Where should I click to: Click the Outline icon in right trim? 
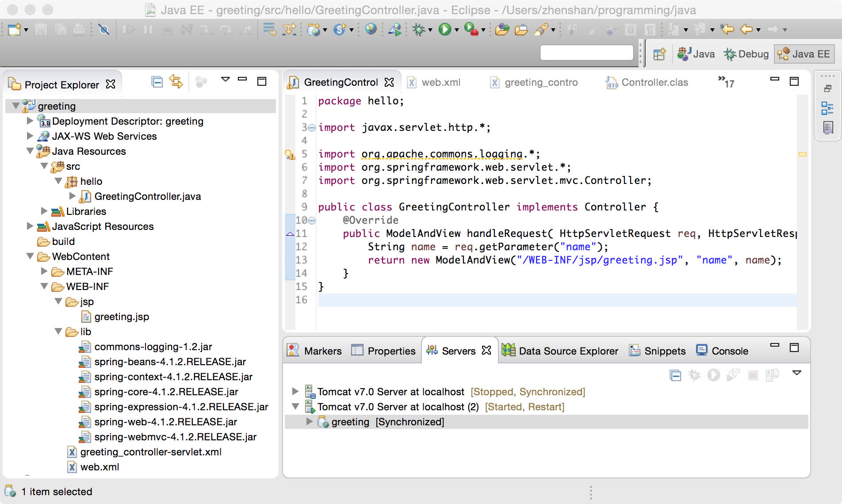coord(827,108)
